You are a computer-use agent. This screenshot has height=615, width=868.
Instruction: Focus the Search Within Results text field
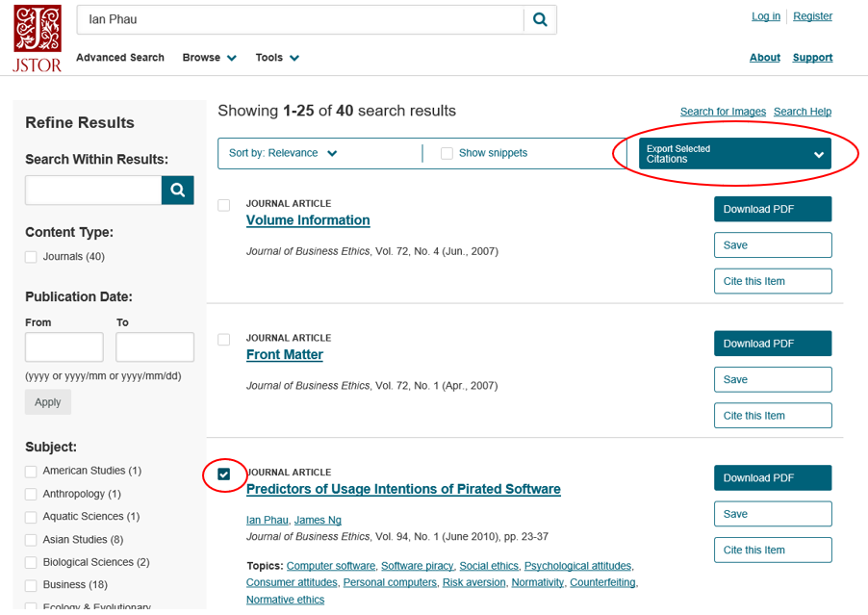pos(93,191)
